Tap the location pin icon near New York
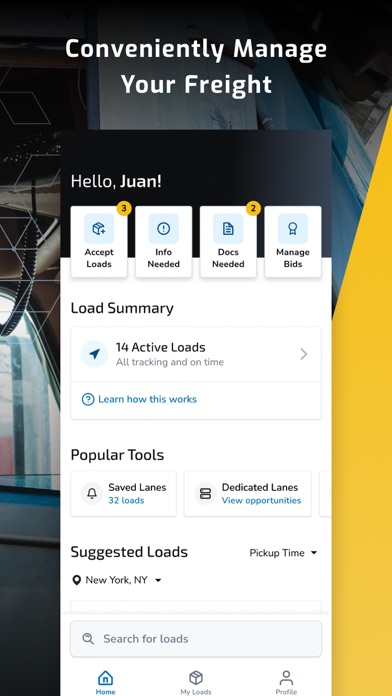The width and height of the screenshot is (392, 696). (x=76, y=580)
